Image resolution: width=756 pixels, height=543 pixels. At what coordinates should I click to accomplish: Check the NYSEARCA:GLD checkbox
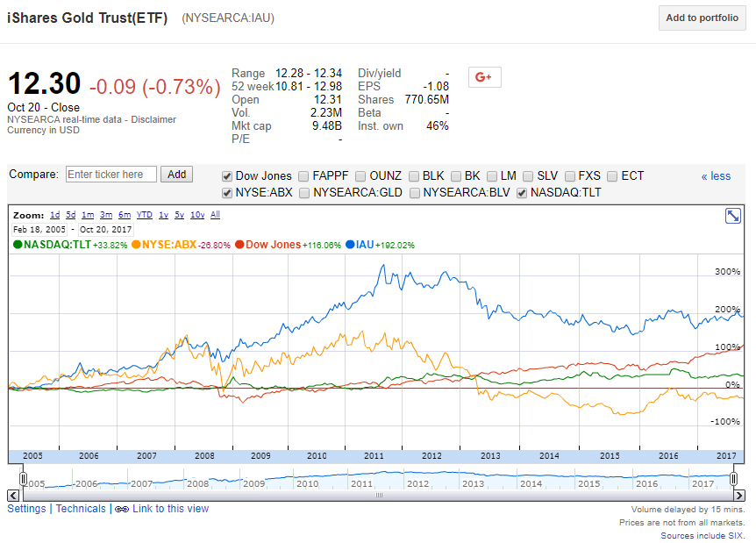[304, 193]
